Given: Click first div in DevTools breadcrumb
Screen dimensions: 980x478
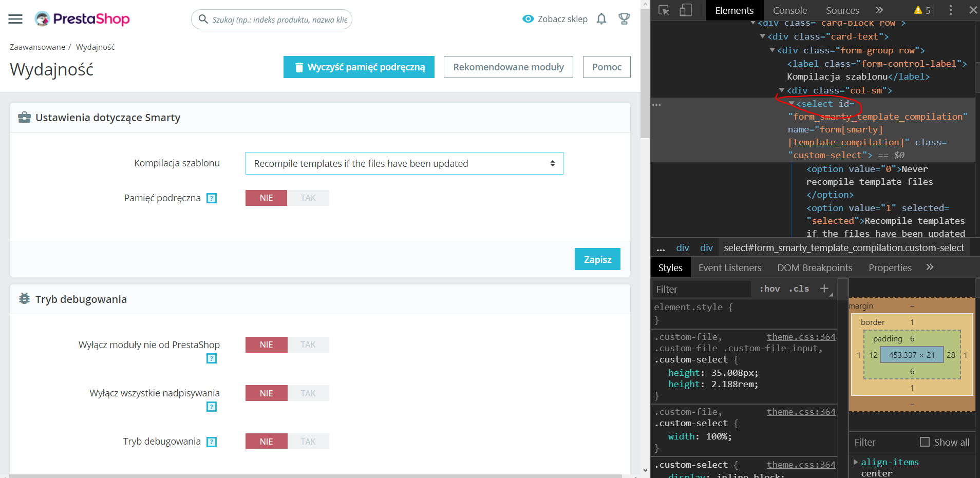Looking at the screenshot, I should pos(683,248).
